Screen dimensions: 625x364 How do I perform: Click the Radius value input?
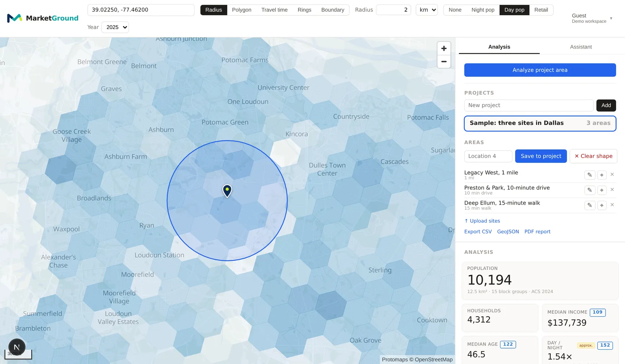[x=393, y=10]
